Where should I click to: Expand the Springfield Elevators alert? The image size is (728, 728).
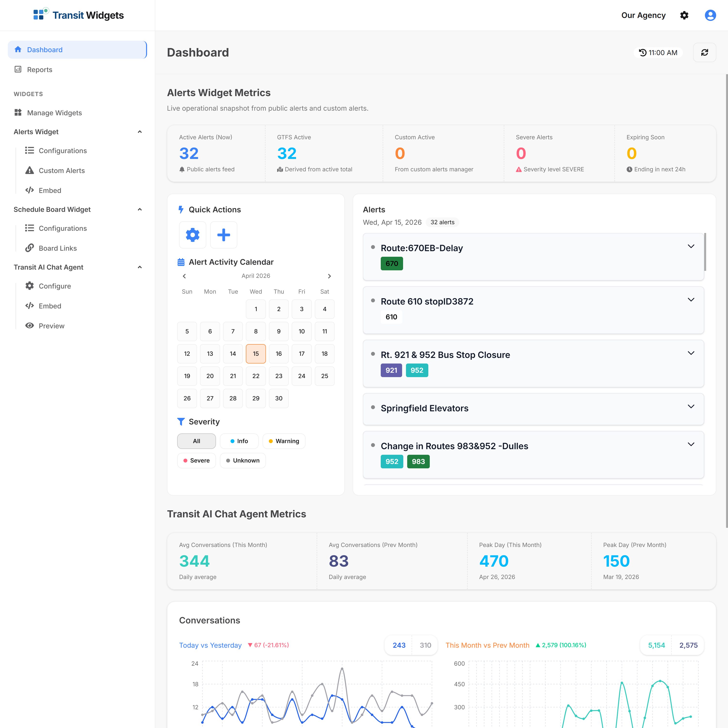(691, 406)
